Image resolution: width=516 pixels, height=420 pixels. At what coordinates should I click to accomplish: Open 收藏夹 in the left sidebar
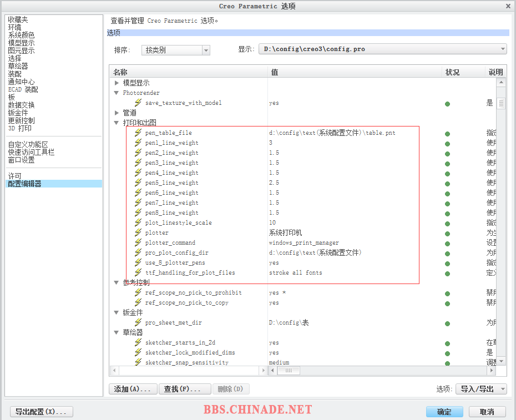(18, 20)
